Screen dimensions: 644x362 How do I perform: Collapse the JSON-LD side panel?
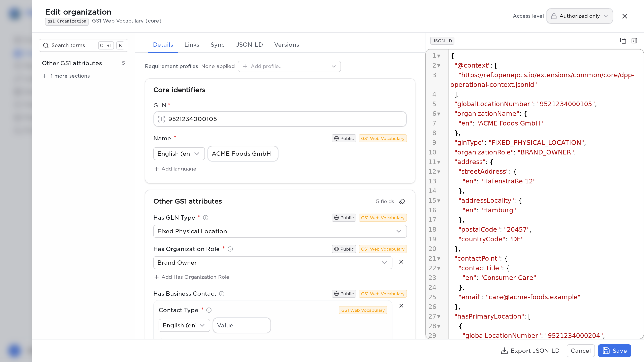pyautogui.click(x=634, y=40)
